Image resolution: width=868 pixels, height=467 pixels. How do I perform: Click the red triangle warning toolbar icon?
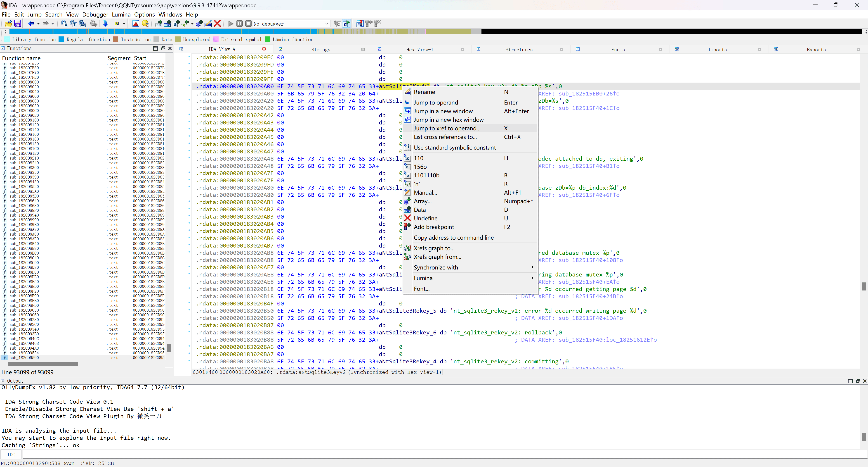coord(136,24)
